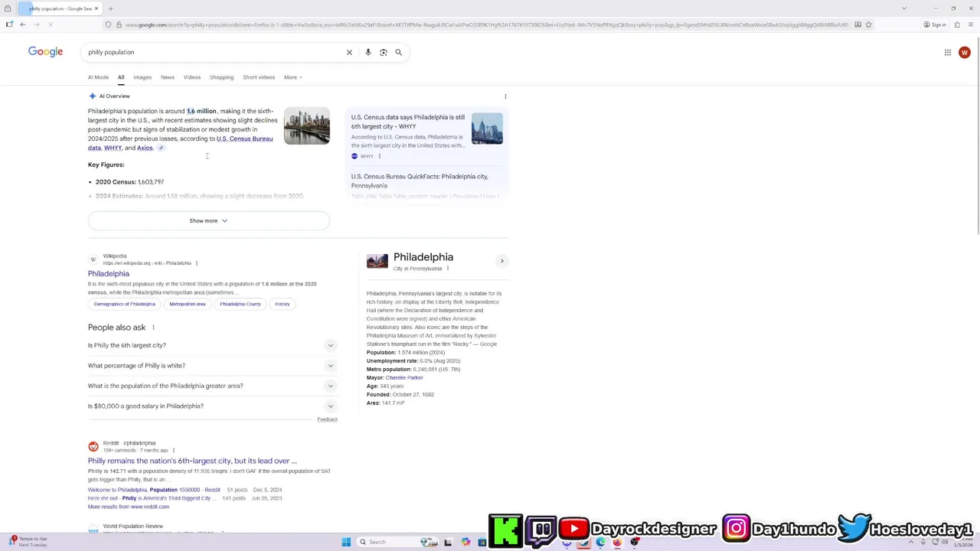Close the philly population tab

coord(96,8)
